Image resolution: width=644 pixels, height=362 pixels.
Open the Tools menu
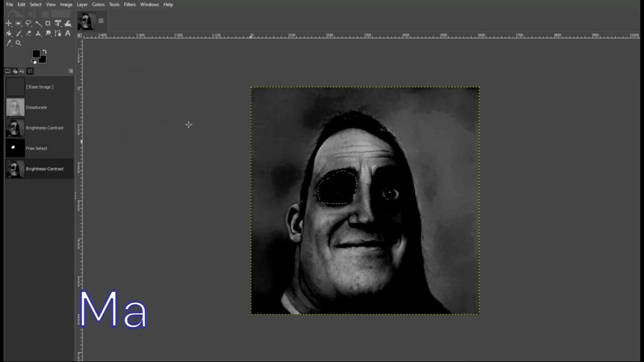[114, 5]
